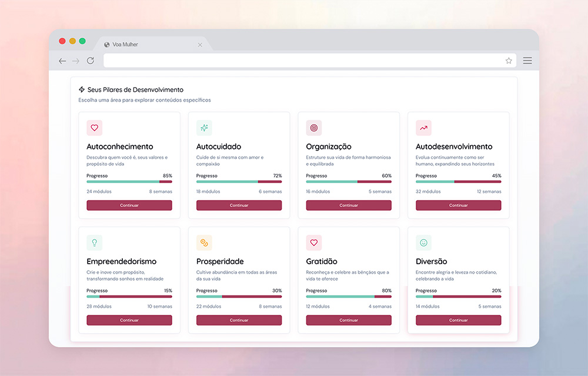The width and height of the screenshot is (588, 376).
Task: Click the smiley icon on Diversão card
Action: pos(423,242)
